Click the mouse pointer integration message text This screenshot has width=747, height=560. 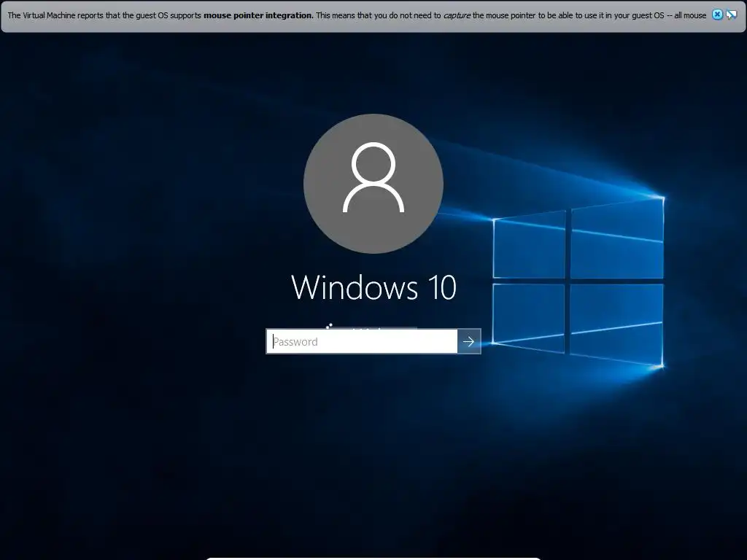[357, 15]
